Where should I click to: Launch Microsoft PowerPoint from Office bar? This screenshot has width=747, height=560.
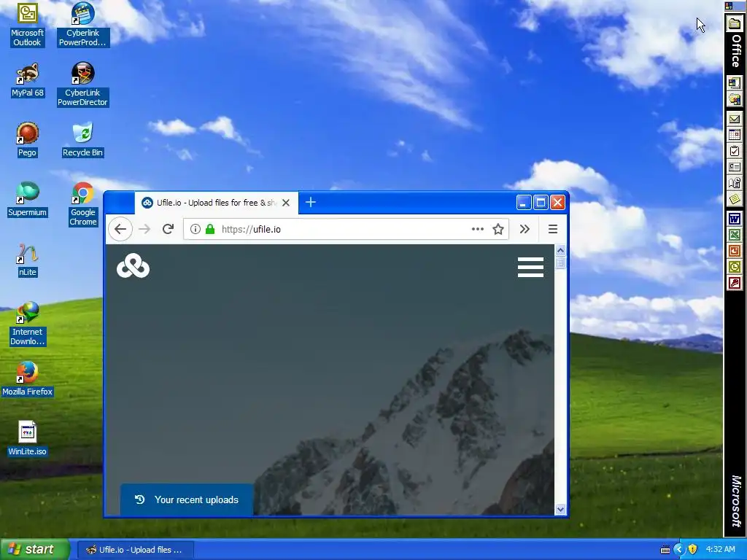pos(735,251)
